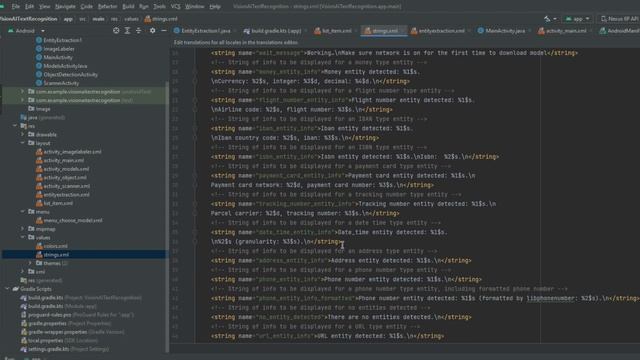Open the Code menu

pos(87,7)
